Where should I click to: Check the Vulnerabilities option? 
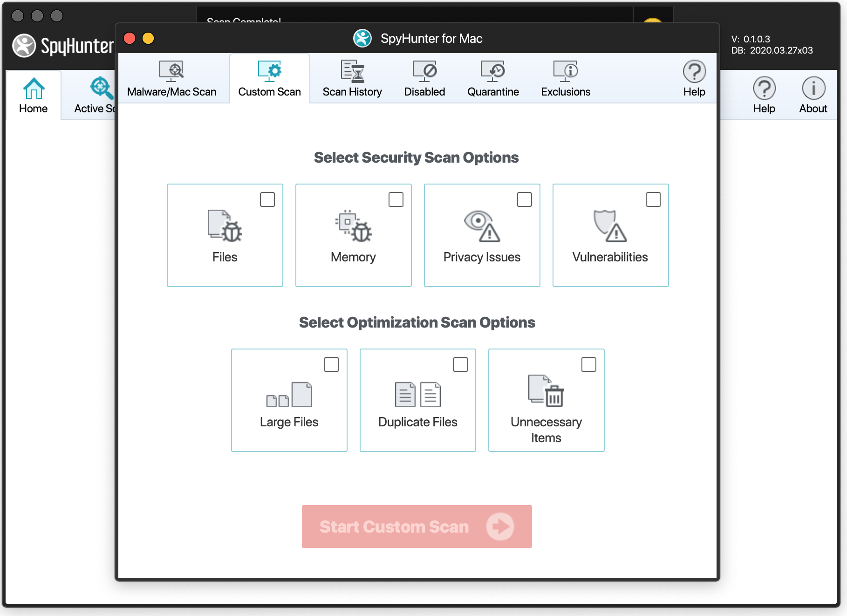pos(653,199)
